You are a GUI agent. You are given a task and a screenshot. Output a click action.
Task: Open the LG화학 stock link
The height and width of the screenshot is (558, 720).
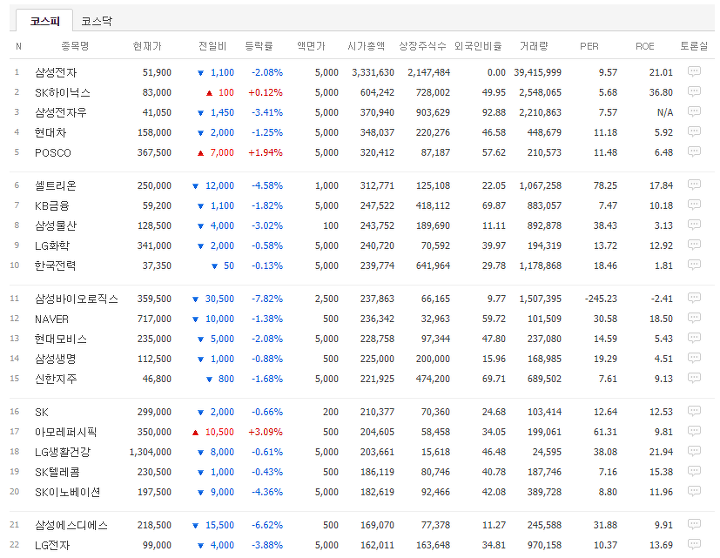click(52, 246)
